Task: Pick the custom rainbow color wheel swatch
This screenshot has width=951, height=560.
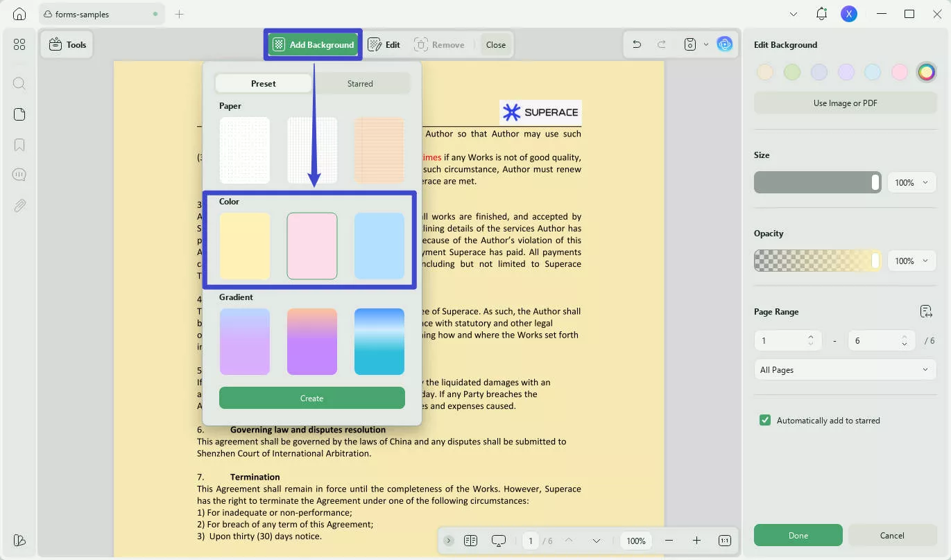Action: pos(926,72)
